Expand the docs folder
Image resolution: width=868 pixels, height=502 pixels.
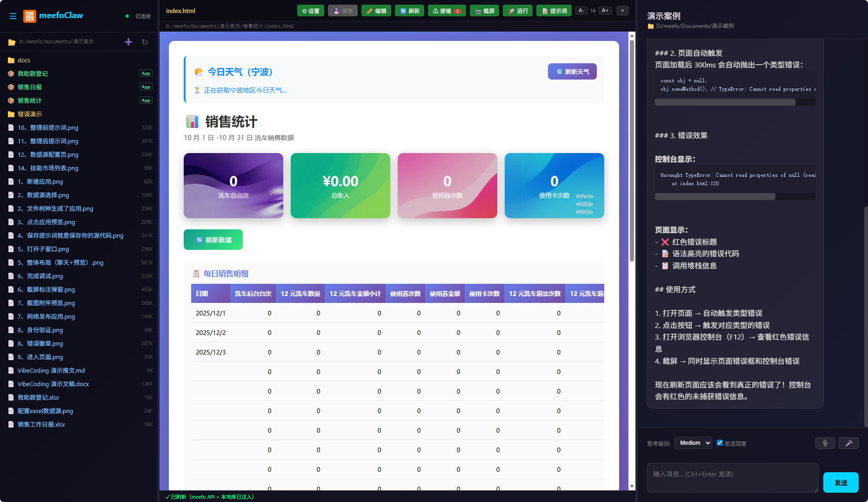23,60
